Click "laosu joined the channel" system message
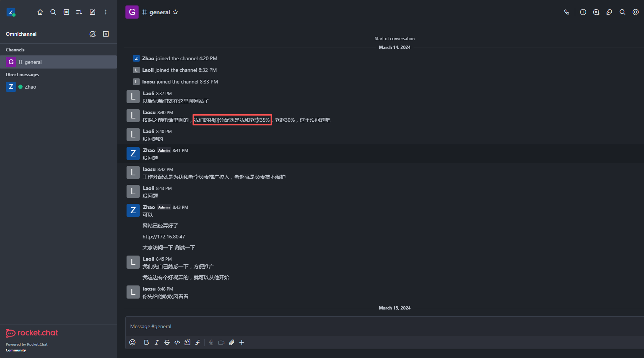This screenshot has height=358, width=644. click(x=180, y=82)
